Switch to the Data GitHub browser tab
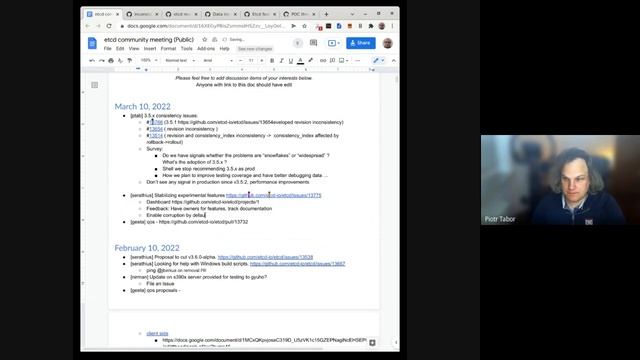The image size is (640, 360). tap(221, 14)
